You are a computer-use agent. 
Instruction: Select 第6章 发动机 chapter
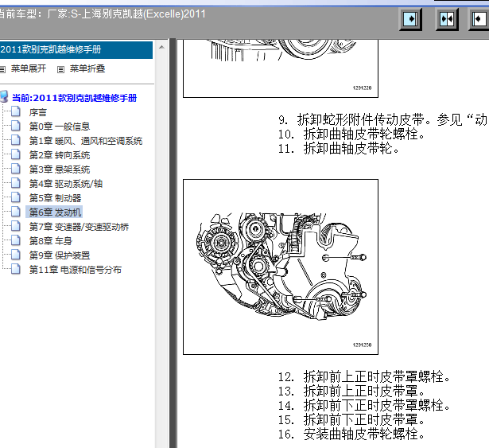click(x=55, y=212)
